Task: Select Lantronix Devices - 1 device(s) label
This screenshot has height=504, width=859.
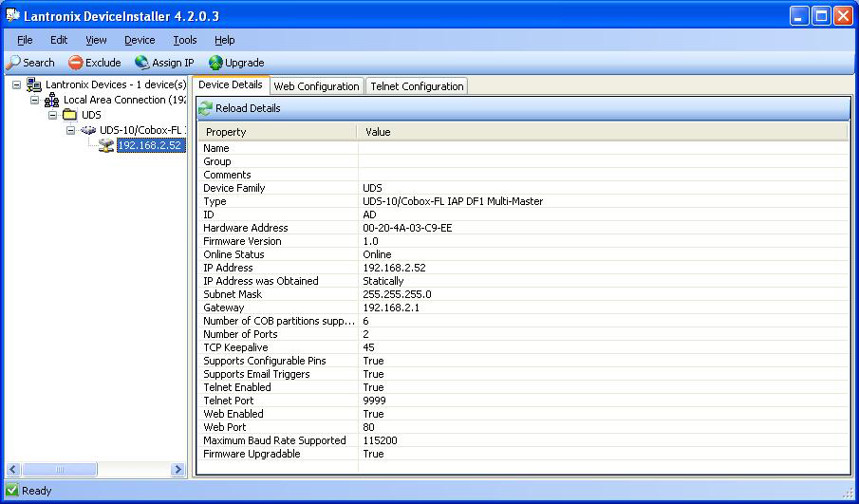Action: coord(116,84)
